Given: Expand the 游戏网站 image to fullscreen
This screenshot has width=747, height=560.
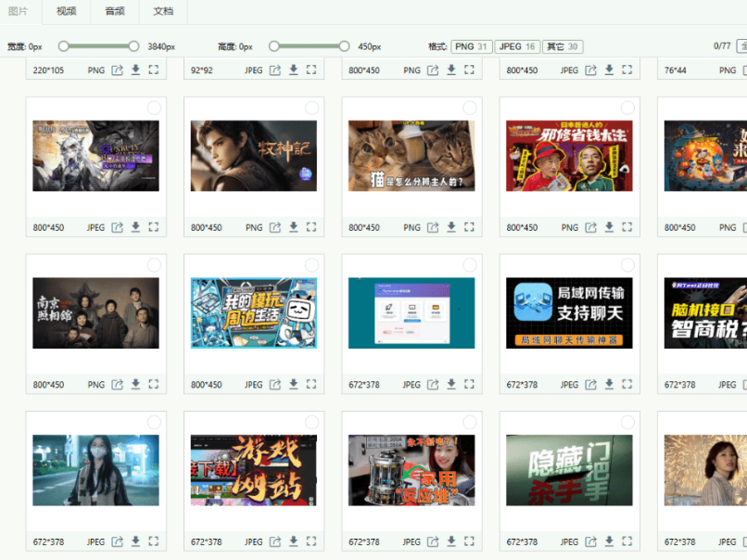Looking at the screenshot, I should pos(312,541).
